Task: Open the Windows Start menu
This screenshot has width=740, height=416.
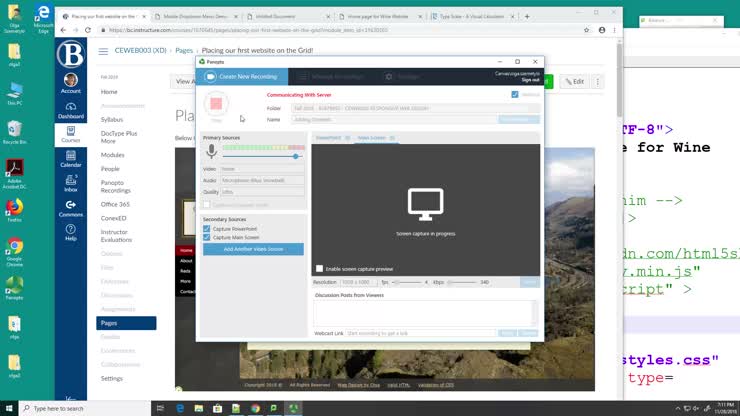Action: click(9, 408)
